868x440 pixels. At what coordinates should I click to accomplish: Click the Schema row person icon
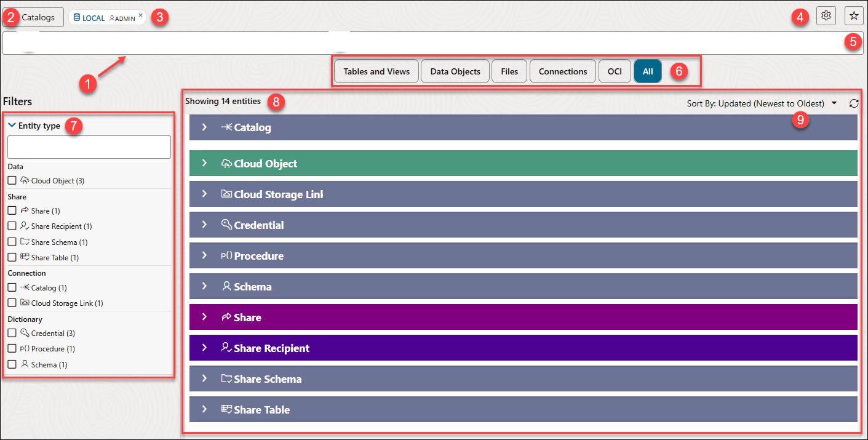coord(226,286)
